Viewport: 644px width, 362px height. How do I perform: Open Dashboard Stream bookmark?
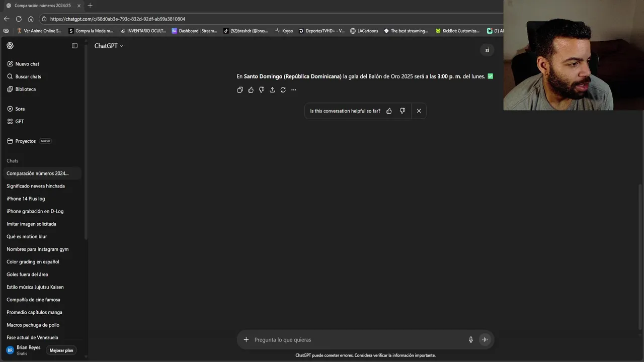pos(194,31)
